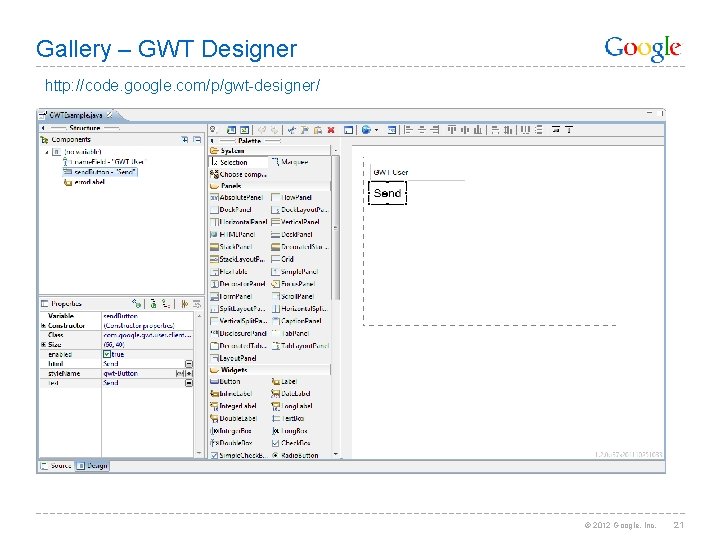The image size is (720, 540).
Task: Pick the TabPanel palette item
Action: 290,333
